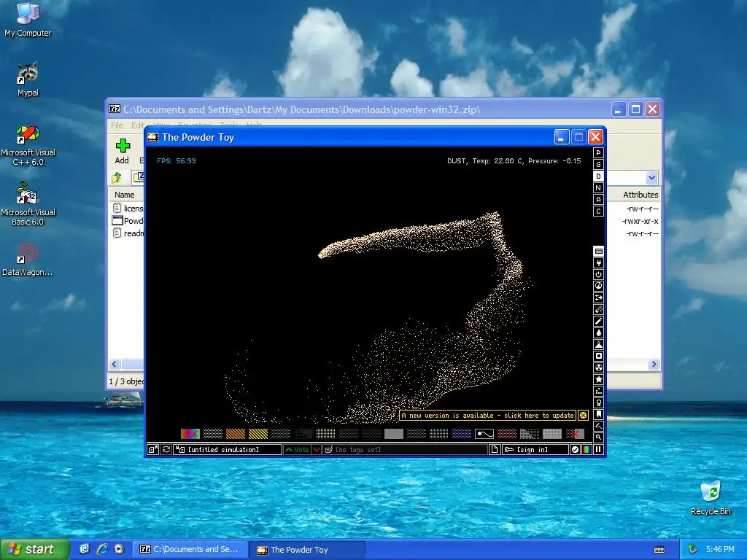This screenshot has width=747, height=560.
Task: Toggle the A ambient heat button
Action: (598, 200)
